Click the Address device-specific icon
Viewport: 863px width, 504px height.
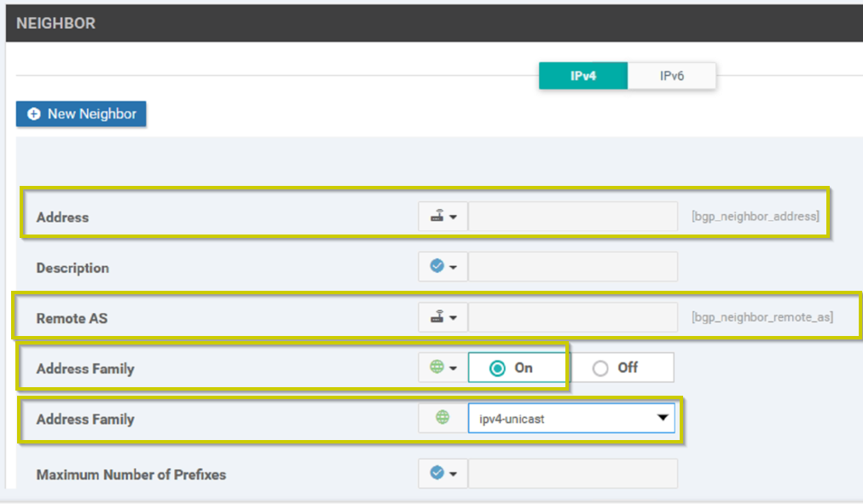coord(437,217)
